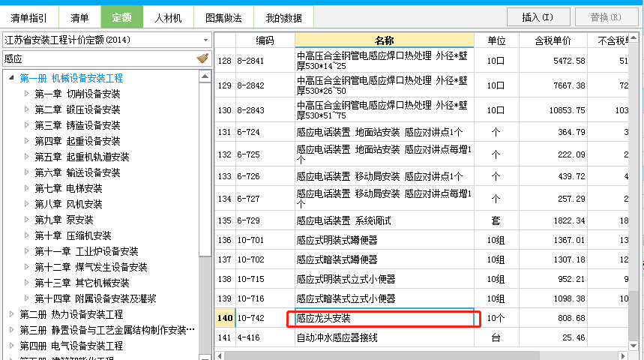Click the 含税单价 column header
Viewport: 644px width, 360px height.
pyautogui.click(x=553, y=40)
